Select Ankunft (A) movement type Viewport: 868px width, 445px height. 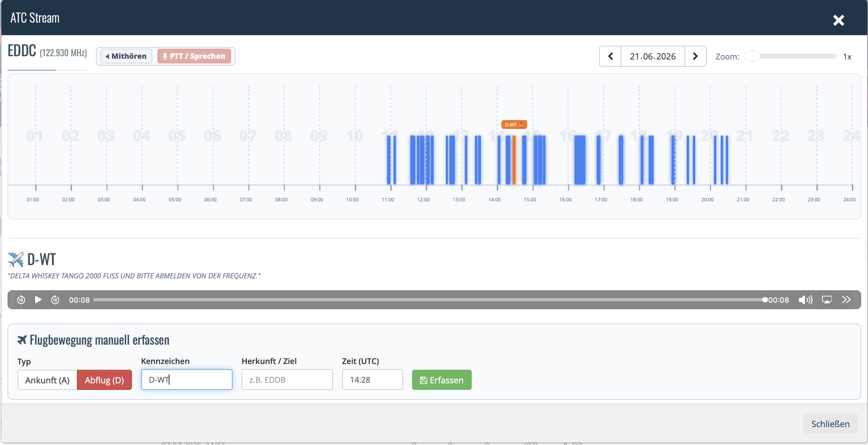click(47, 380)
